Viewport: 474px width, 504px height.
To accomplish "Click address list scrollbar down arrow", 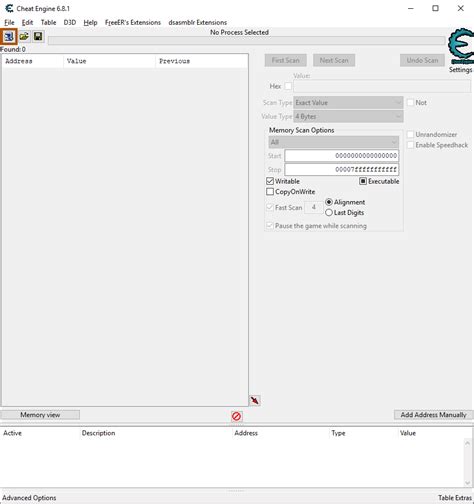I will pyautogui.click(x=467, y=482).
